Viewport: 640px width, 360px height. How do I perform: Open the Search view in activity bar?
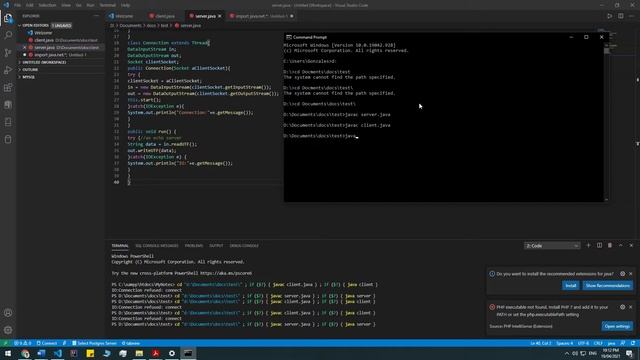[x=8, y=36]
